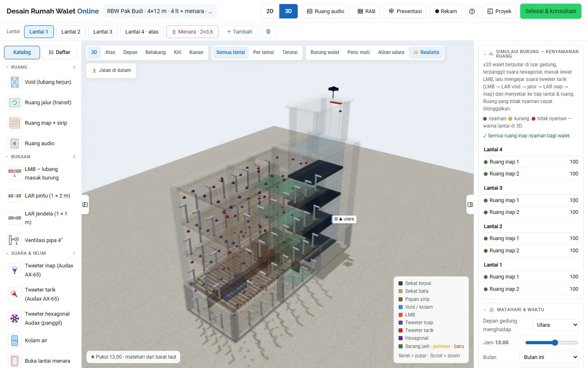Viewport: 588px width, 368px height.
Task: Switch to 2D view mode
Action: [x=270, y=11]
